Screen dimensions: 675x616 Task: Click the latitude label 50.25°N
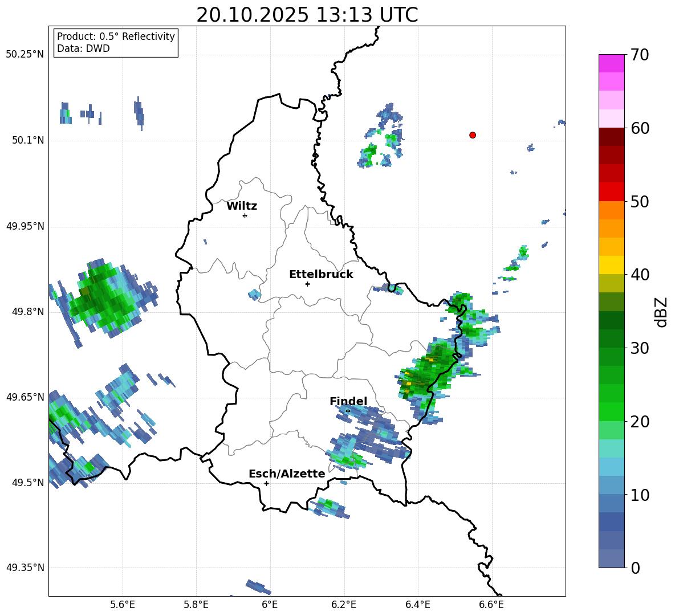[x=25, y=55]
